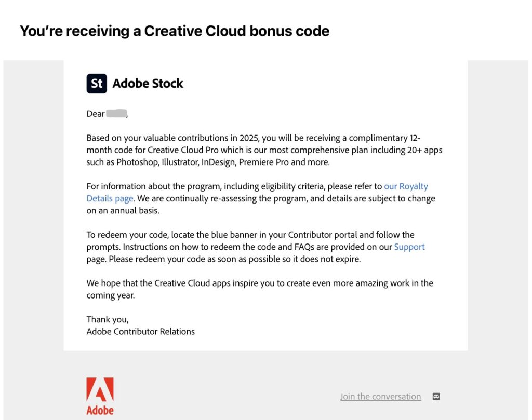Click the "Dear" greeting word
Image resolution: width=532 pixels, height=420 pixels.
pos(96,114)
